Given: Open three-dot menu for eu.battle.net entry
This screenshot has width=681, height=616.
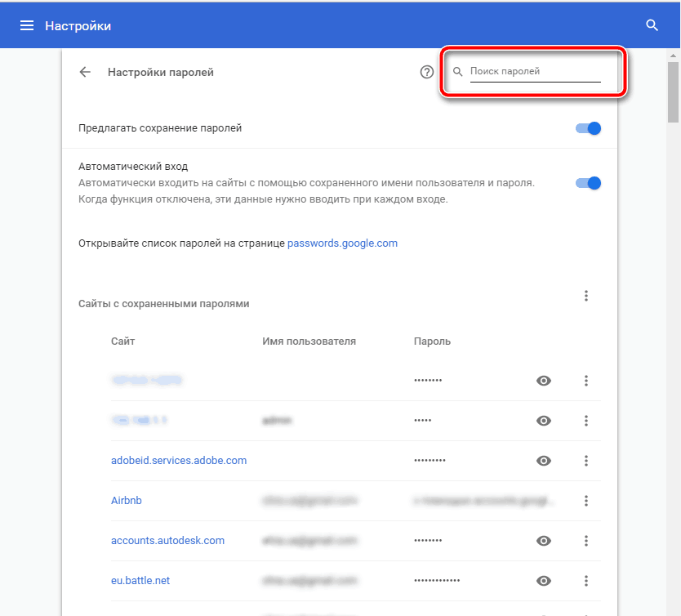Looking at the screenshot, I should (586, 581).
